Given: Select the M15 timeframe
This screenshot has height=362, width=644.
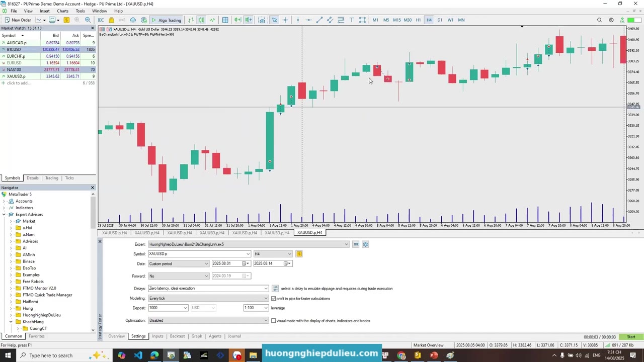Looking at the screenshot, I should tap(397, 20).
